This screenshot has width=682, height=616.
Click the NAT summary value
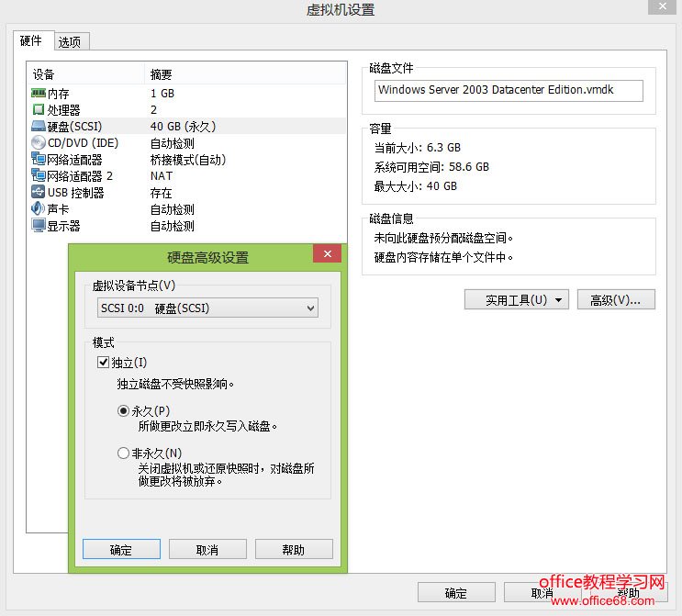point(162,175)
